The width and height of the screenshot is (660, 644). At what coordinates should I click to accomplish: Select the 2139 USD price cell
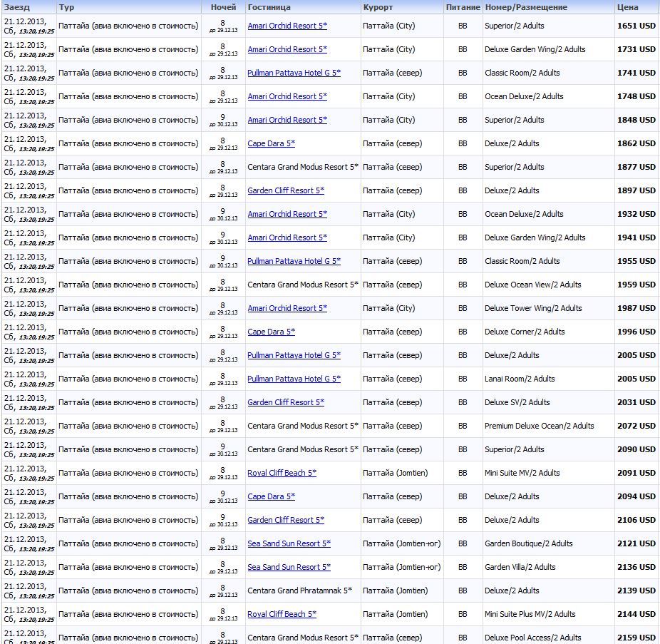click(x=636, y=591)
